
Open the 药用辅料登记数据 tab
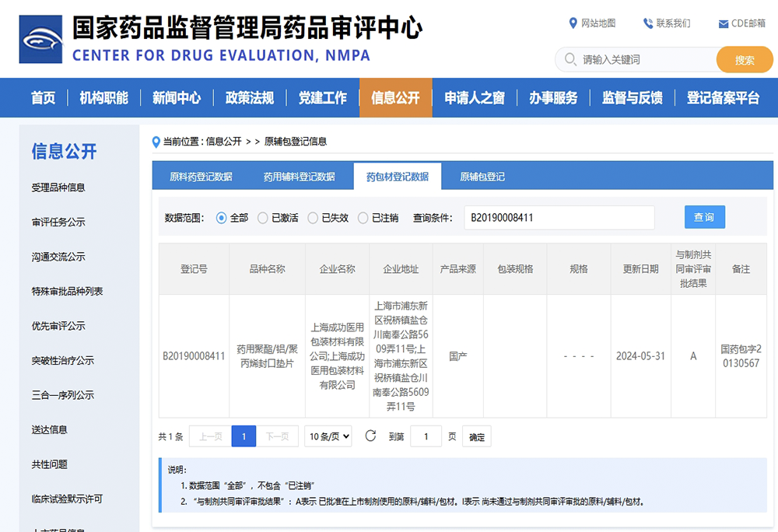tap(299, 177)
